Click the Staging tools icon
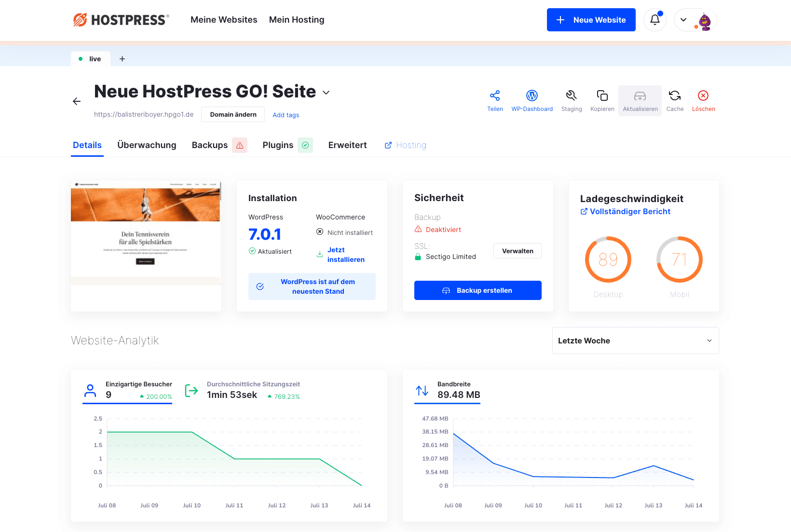 point(572,95)
